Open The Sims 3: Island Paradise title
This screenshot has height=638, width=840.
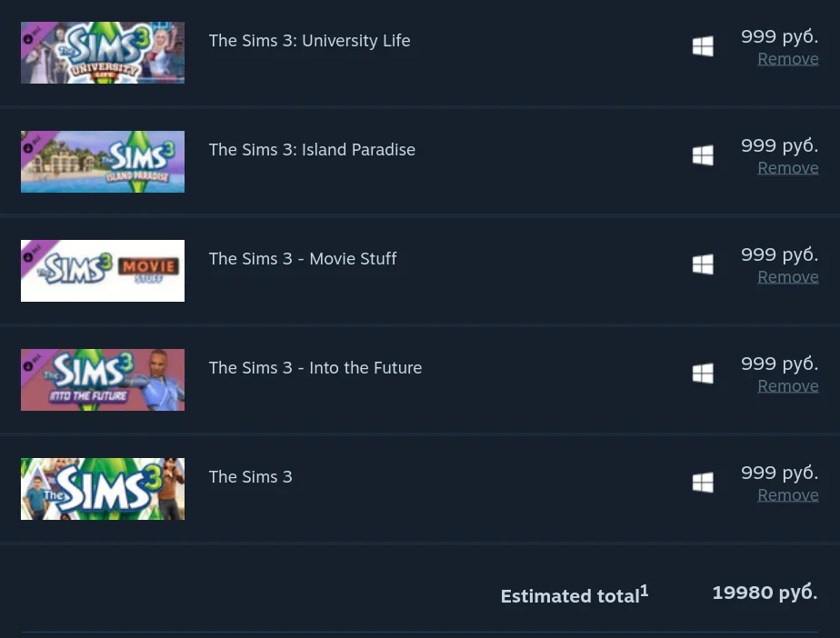(x=312, y=150)
